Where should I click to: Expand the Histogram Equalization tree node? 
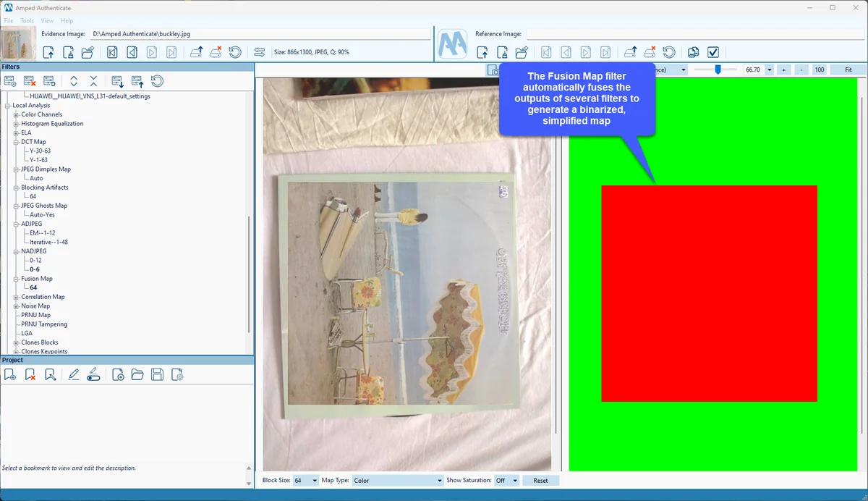point(16,124)
